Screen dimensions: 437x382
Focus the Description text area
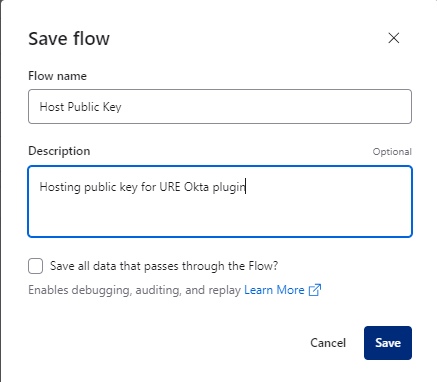pyautogui.click(x=220, y=201)
